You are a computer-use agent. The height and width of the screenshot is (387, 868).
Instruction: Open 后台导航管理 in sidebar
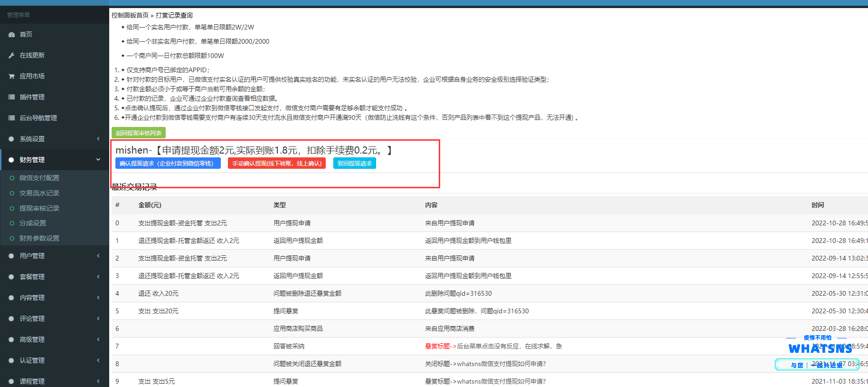38,118
